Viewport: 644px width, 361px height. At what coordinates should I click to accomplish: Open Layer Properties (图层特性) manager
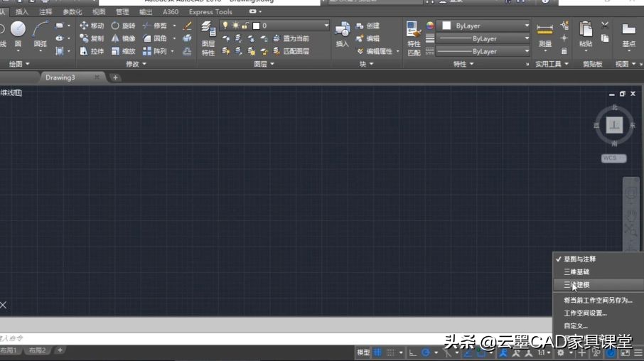pos(208,37)
